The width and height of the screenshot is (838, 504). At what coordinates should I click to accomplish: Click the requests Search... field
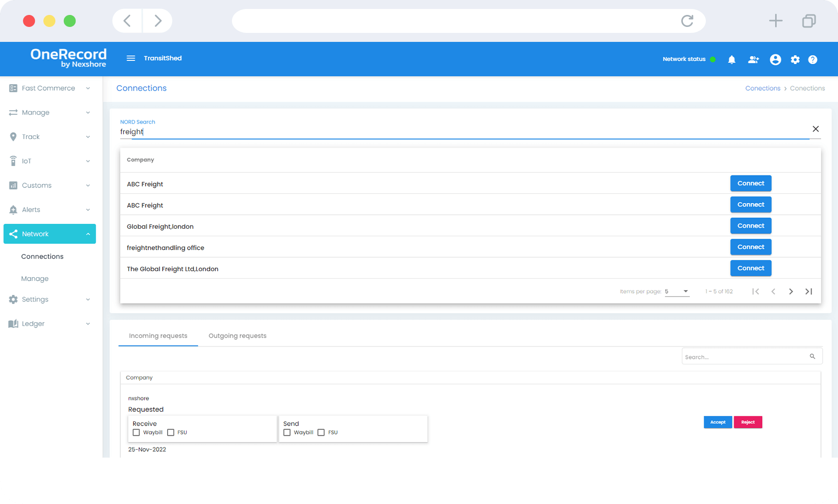click(745, 356)
